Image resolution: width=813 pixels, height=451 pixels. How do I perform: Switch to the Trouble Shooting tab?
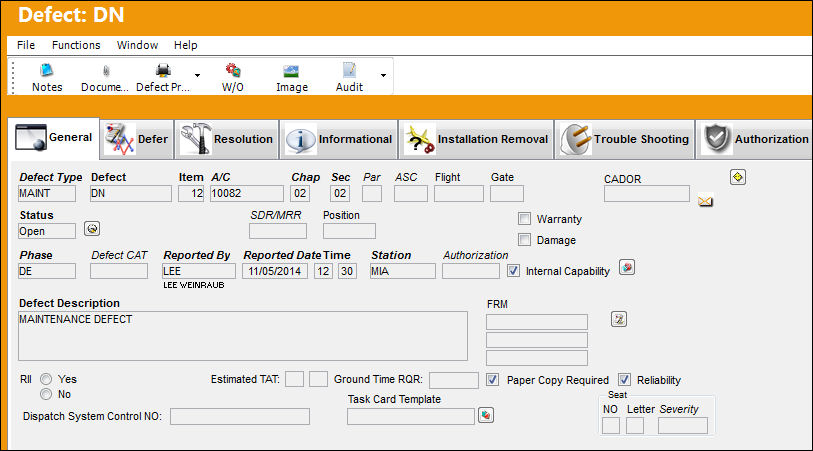point(624,139)
